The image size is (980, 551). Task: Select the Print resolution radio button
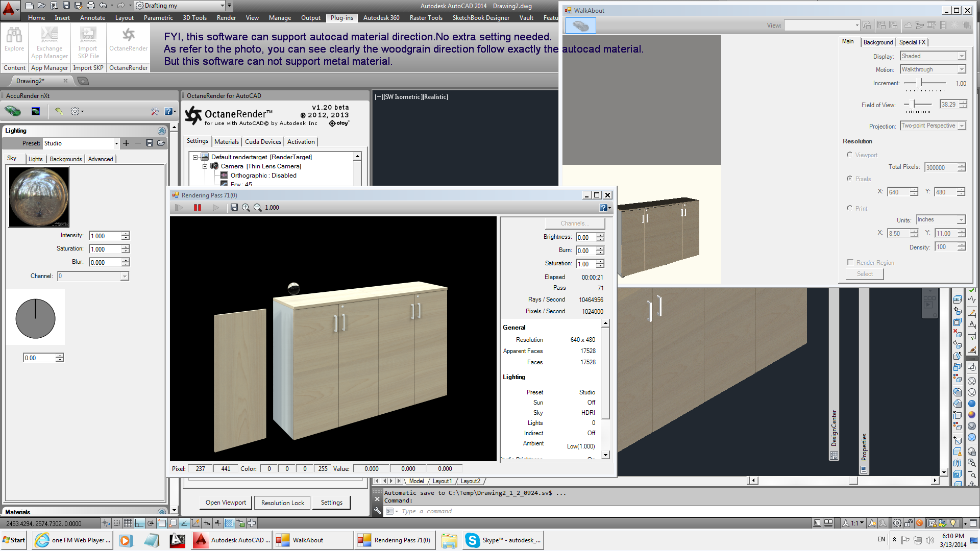[x=850, y=208]
